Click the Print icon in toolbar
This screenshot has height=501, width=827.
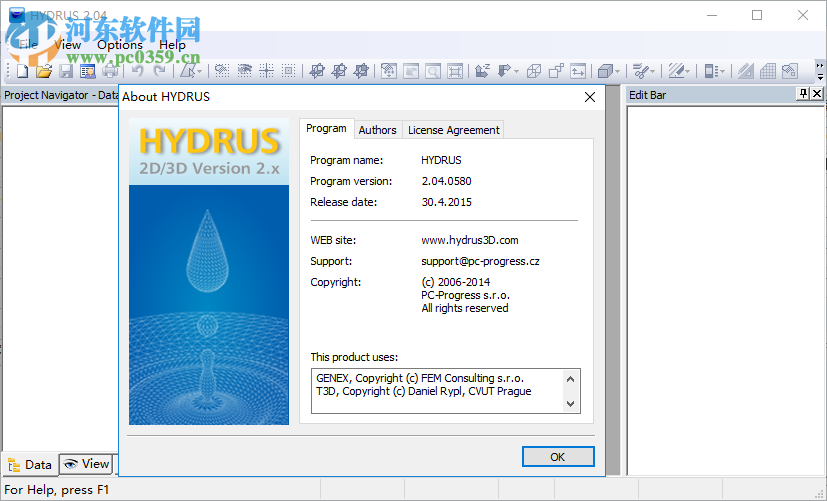coord(110,71)
